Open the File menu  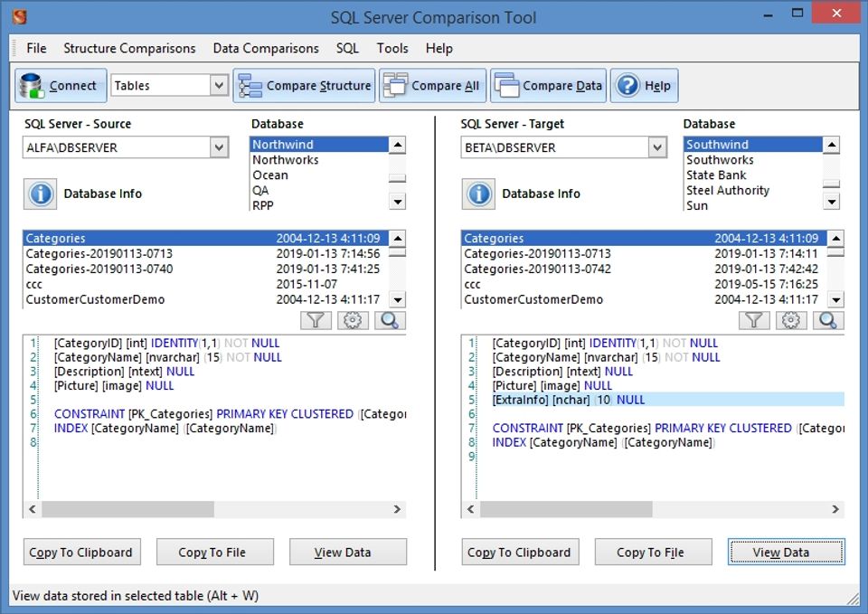point(36,48)
